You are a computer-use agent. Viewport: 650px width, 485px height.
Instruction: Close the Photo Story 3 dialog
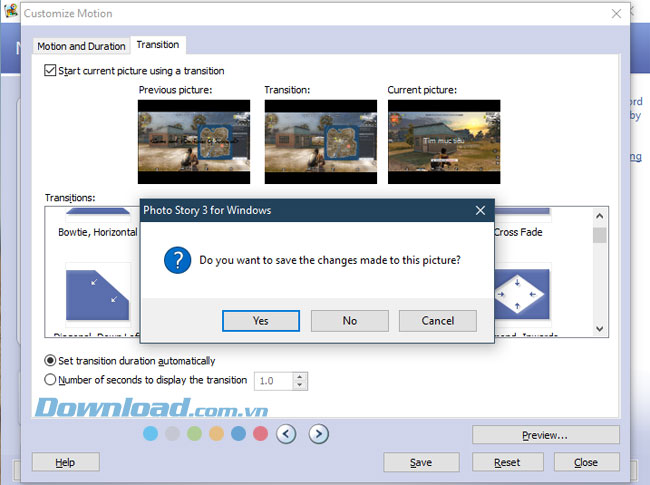480,211
